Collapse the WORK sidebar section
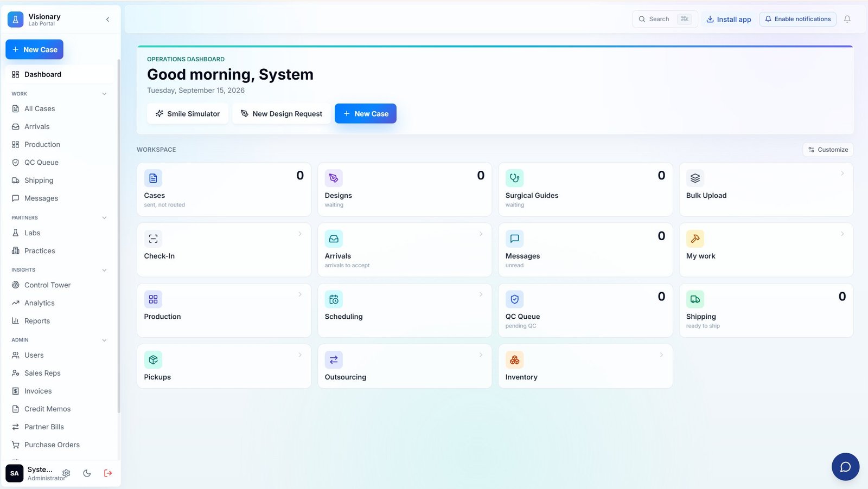 (104, 94)
